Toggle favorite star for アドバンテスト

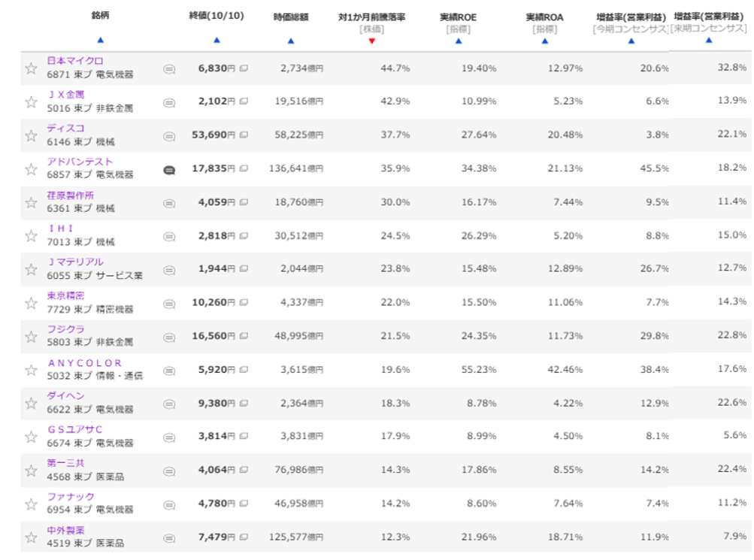tap(31, 169)
